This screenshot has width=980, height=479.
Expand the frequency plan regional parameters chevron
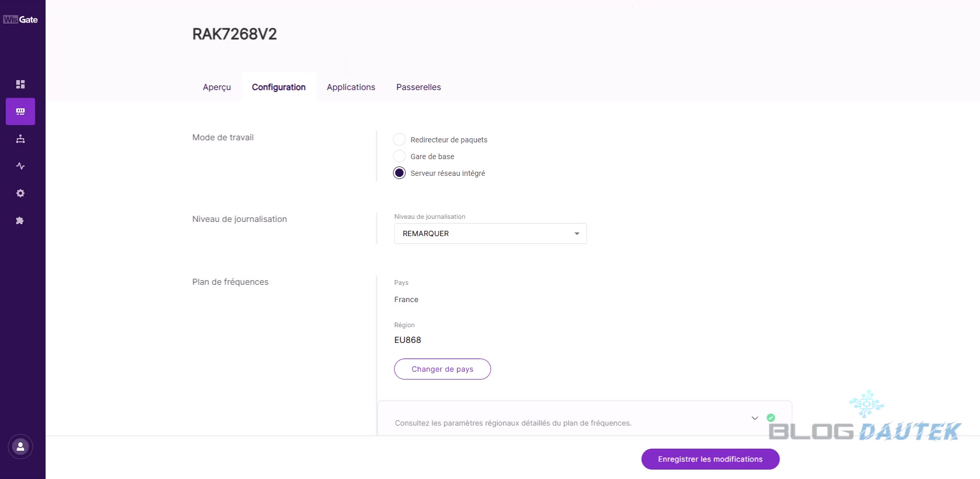(754, 418)
